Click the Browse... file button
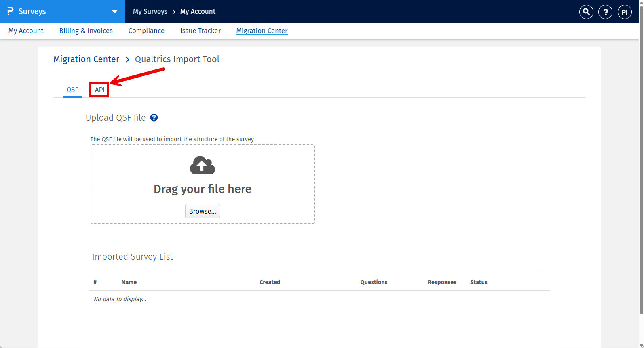Image resolution: width=644 pixels, height=348 pixels. click(203, 211)
